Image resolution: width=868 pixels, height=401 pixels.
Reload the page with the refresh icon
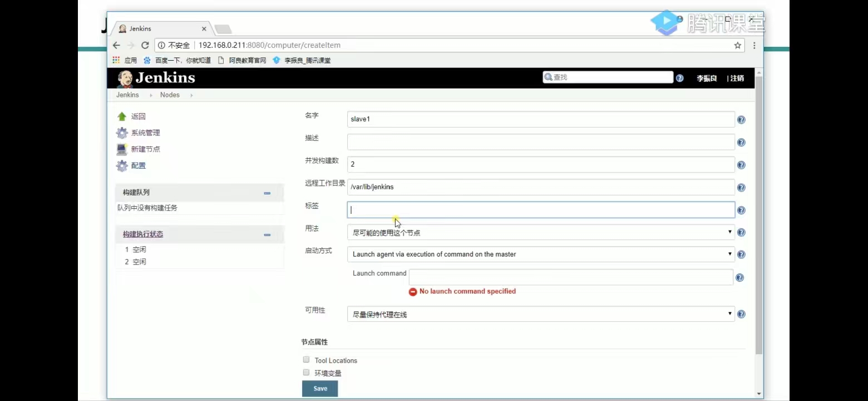pos(145,45)
